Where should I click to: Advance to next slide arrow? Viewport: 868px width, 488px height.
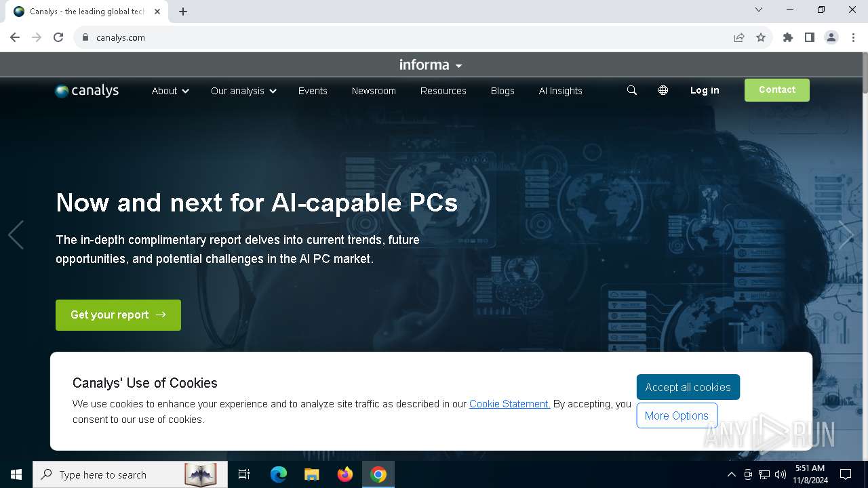point(846,235)
